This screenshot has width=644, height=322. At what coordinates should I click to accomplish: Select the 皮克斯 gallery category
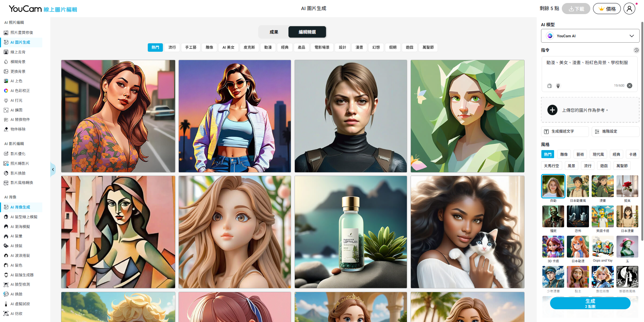tap(249, 47)
